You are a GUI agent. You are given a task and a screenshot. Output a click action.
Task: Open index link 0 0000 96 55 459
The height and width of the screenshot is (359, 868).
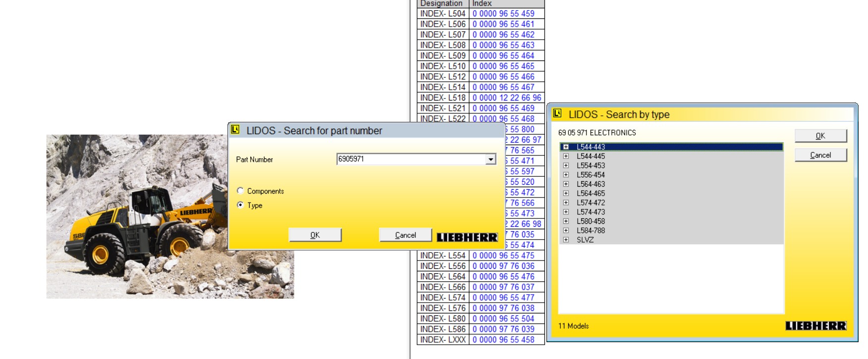pyautogui.click(x=503, y=14)
